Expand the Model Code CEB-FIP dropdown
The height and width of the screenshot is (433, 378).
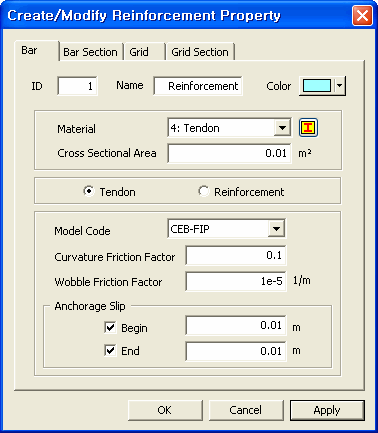point(276,229)
